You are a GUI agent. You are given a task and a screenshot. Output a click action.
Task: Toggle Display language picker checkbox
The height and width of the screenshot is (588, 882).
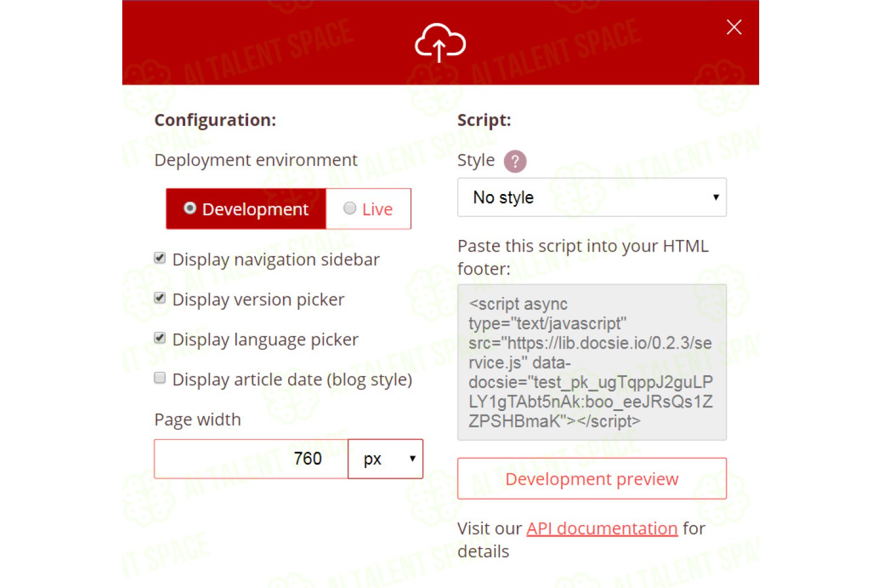(160, 338)
